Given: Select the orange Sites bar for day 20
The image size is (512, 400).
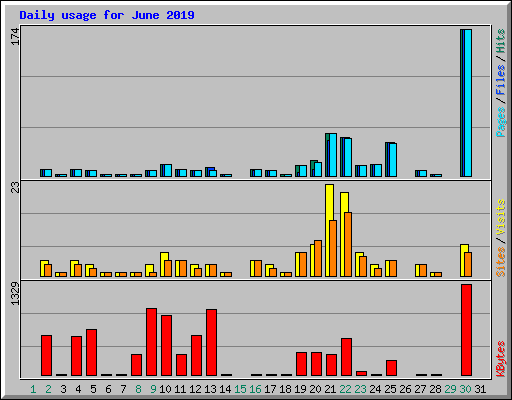Looking at the screenshot, I should [318, 259].
